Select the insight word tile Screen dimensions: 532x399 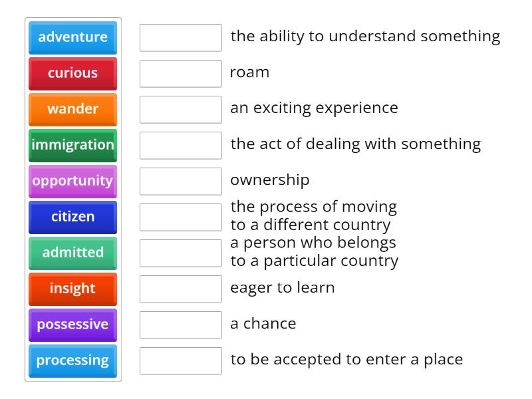72,289
